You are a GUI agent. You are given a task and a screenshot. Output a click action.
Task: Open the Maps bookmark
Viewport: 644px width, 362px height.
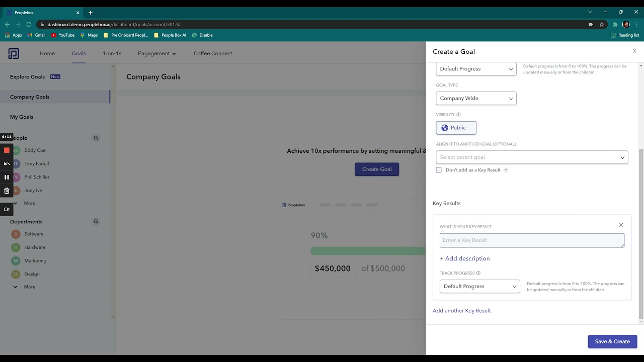pos(89,35)
